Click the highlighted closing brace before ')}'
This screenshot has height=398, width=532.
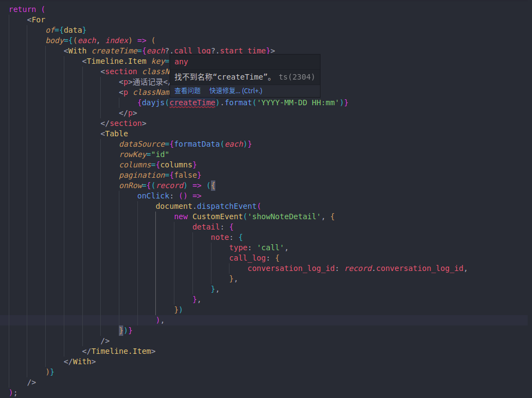(121, 330)
